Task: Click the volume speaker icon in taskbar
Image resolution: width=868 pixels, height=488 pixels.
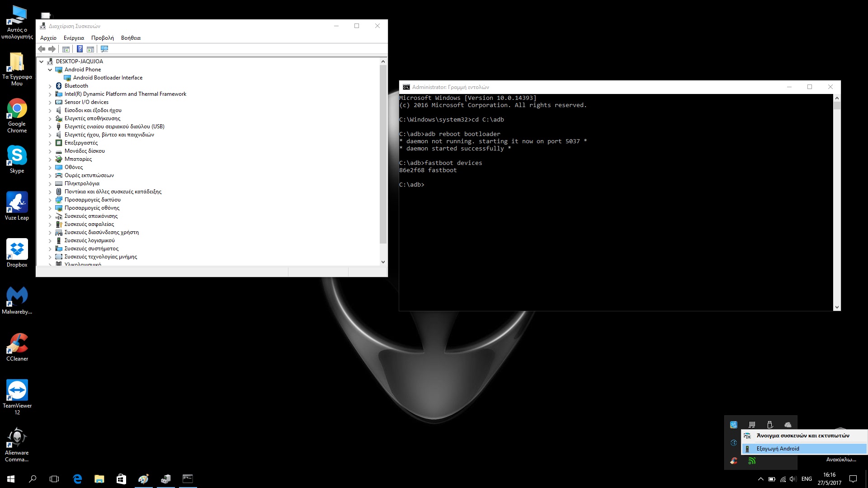Action: [x=793, y=479]
